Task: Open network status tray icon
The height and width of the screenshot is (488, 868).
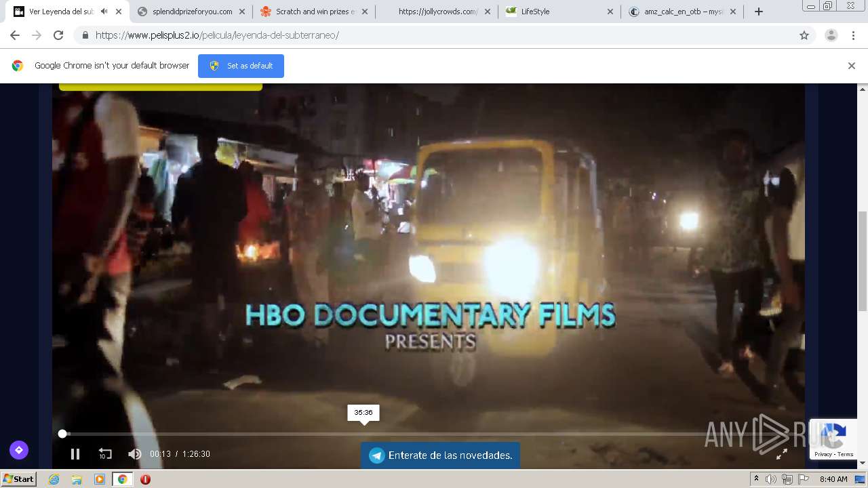Action: (787, 479)
